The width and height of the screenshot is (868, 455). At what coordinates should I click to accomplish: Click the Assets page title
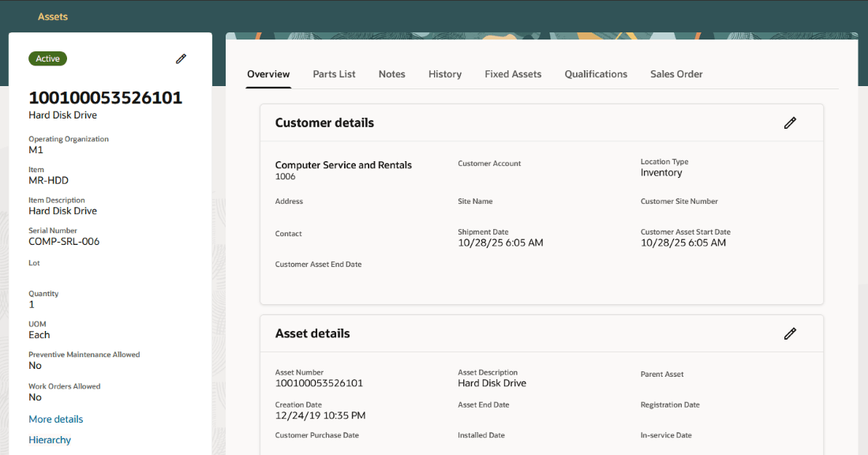click(52, 16)
